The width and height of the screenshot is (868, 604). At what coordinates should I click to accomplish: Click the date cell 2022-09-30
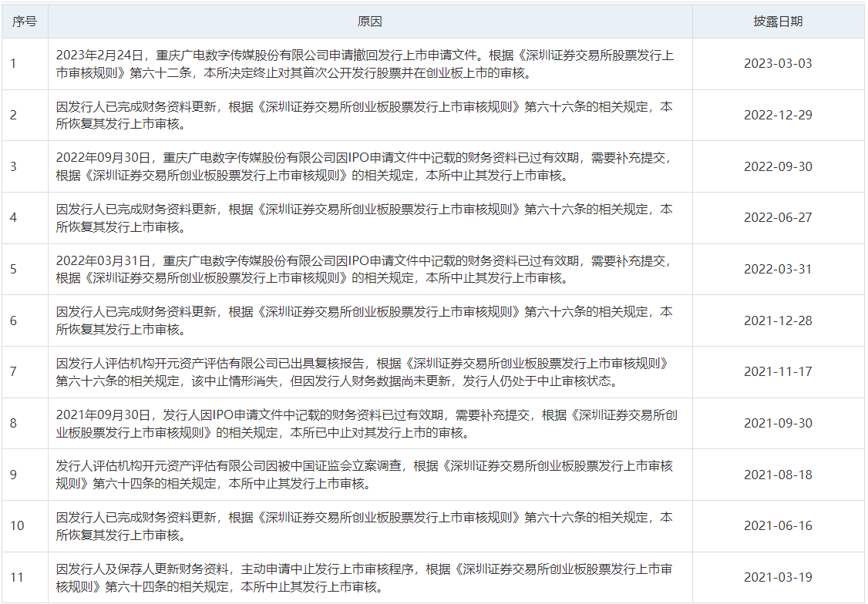click(777, 166)
